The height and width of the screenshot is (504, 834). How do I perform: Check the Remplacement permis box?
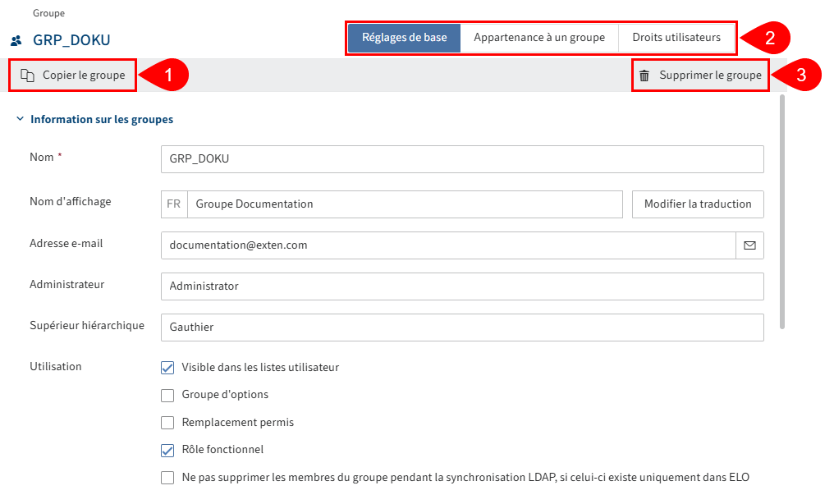click(167, 422)
